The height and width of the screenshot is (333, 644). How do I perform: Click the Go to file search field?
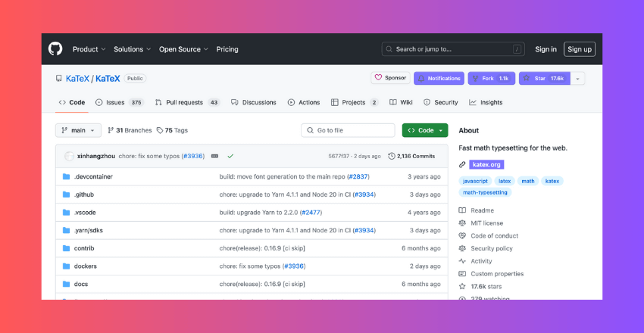(348, 130)
